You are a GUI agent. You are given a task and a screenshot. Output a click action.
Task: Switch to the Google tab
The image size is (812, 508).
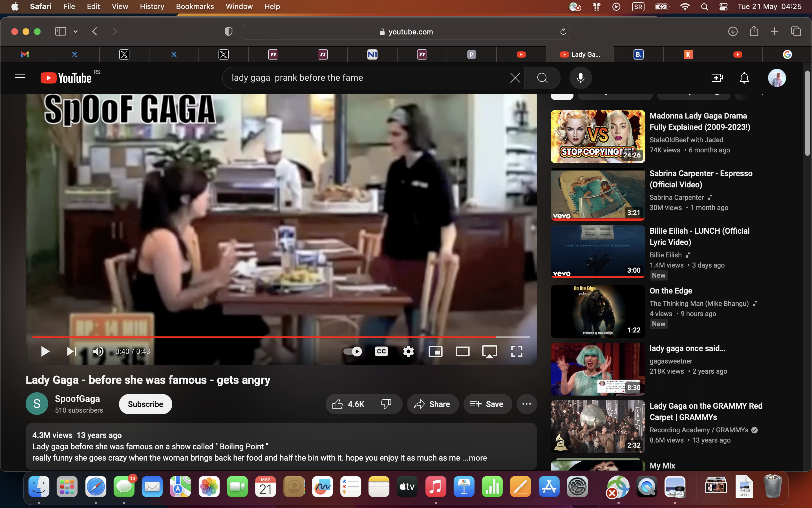pos(787,54)
